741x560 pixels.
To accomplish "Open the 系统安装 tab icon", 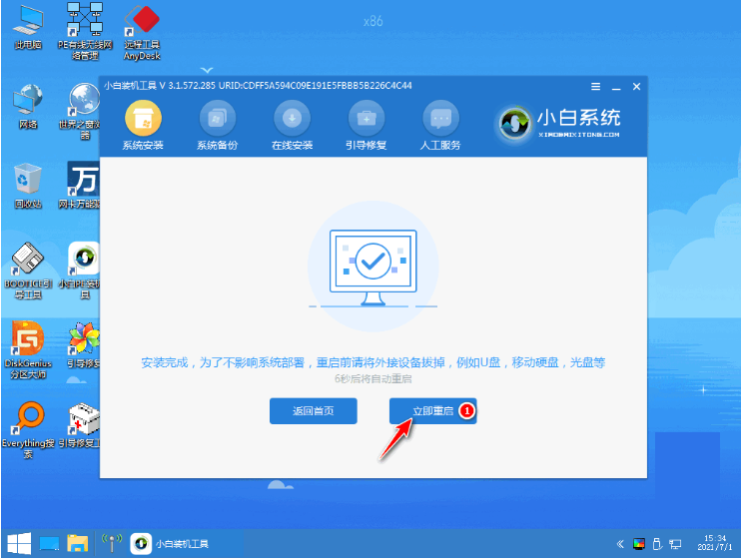I will pyautogui.click(x=143, y=118).
